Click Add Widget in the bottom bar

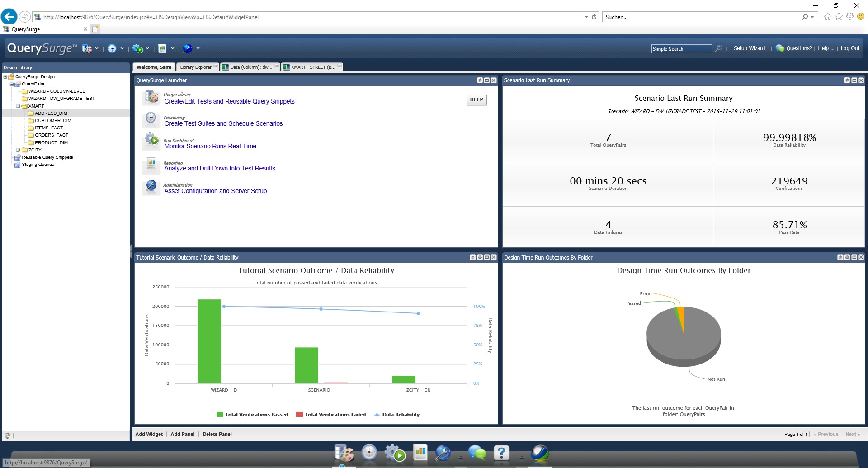coord(149,435)
